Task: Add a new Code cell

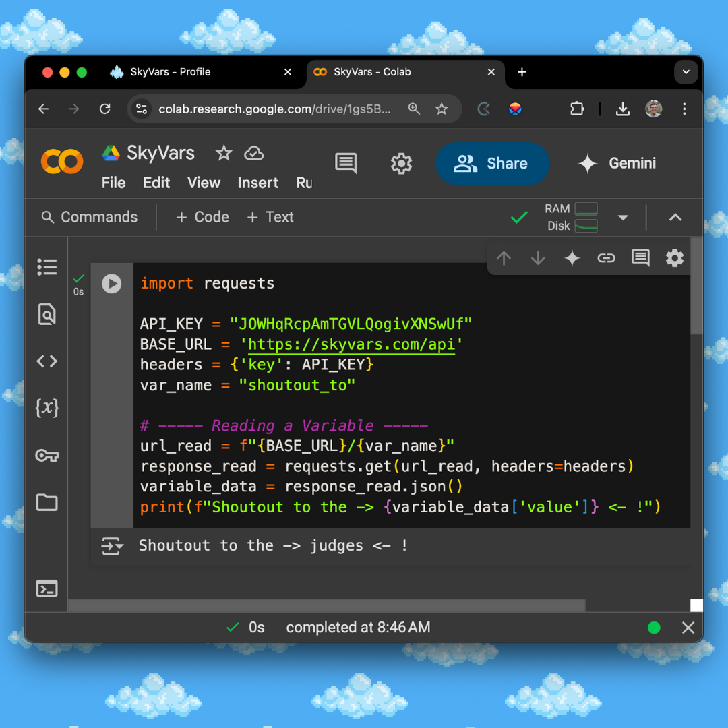Action: coord(202,217)
